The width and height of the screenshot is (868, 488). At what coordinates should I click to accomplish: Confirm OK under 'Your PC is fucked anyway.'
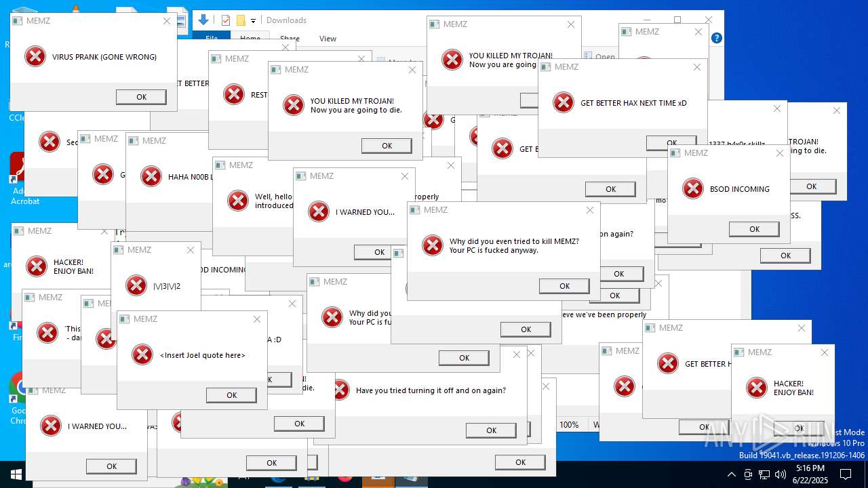click(564, 286)
